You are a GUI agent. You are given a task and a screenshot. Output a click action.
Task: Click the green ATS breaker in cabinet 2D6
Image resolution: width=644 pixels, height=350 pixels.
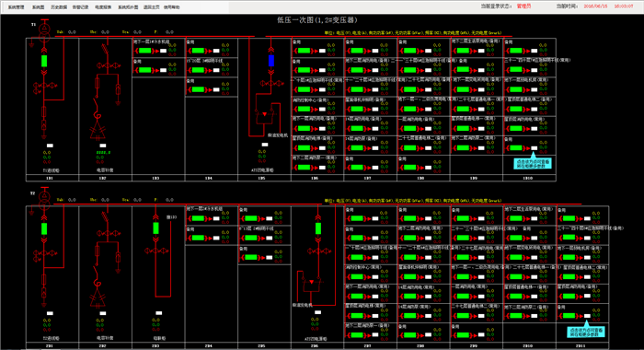pyautogui.click(x=318, y=228)
